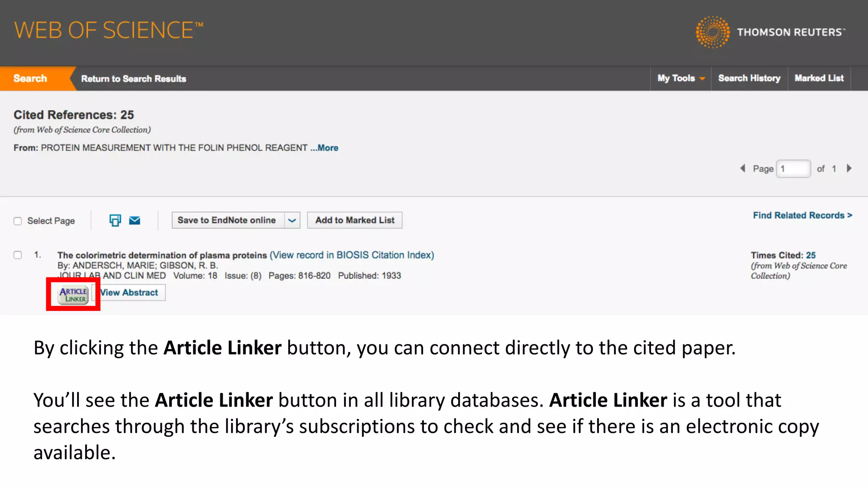Viewport: 868px width, 488px height.
Task: Go to the previous page arrow
Action: pyautogui.click(x=743, y=168)
